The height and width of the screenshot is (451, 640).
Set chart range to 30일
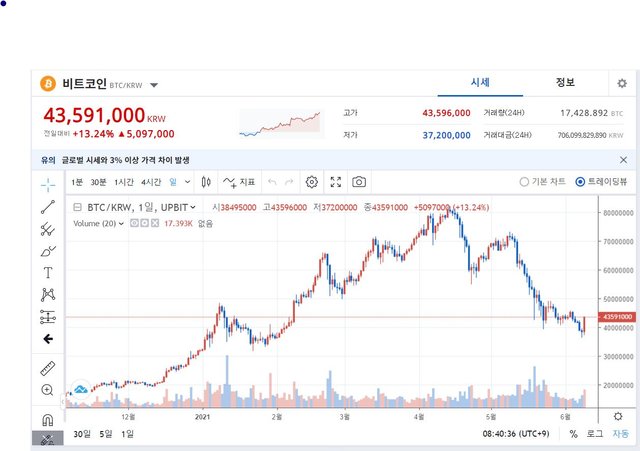(x=82, y=433)
